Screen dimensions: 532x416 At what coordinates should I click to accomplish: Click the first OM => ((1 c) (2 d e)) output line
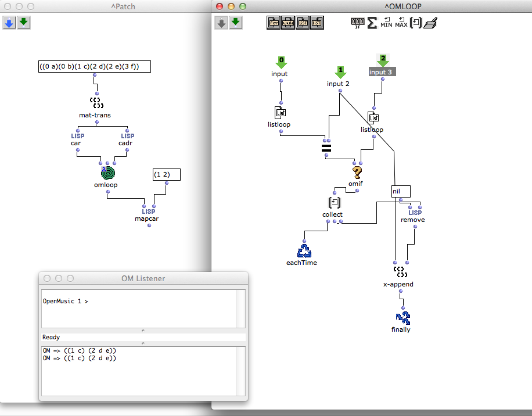[x=80, y=350]
